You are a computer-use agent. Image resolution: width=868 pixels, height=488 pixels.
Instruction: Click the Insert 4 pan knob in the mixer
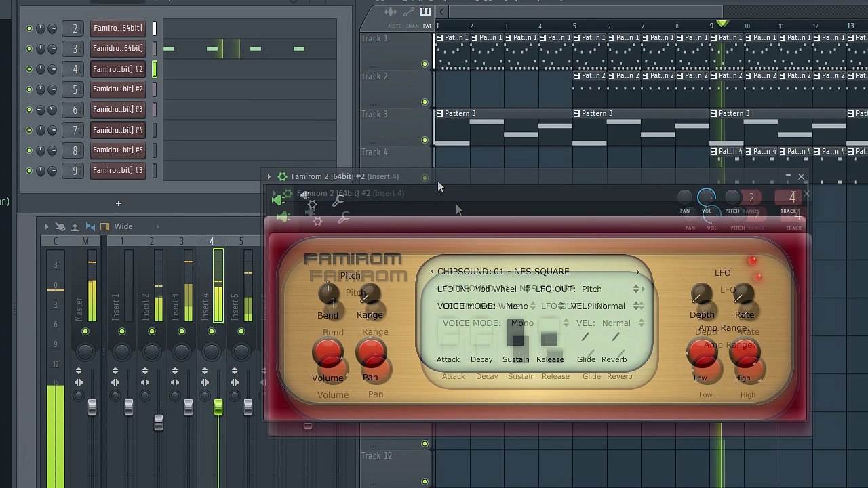tap(212, 351)
